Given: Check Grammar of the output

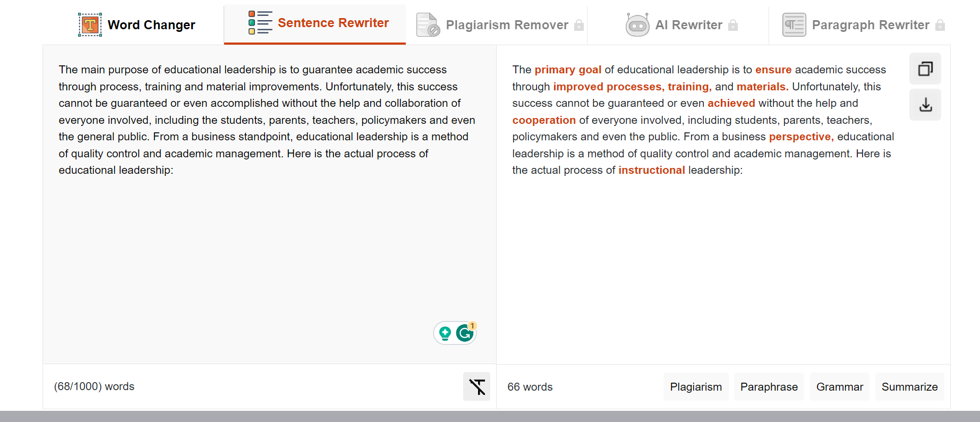Looking at the screenshot, I should 840,387.
